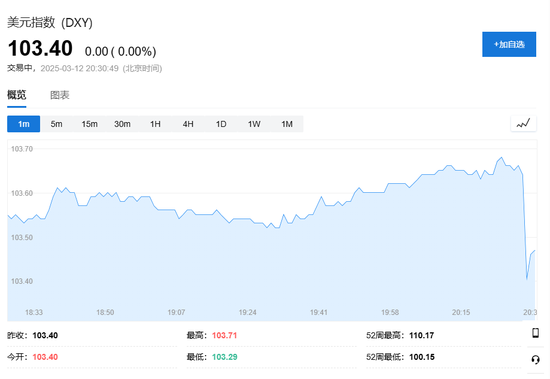Click the 18:50 x-axis time label
This screenshot has height=379, width=550.
(x=105, y=312)
